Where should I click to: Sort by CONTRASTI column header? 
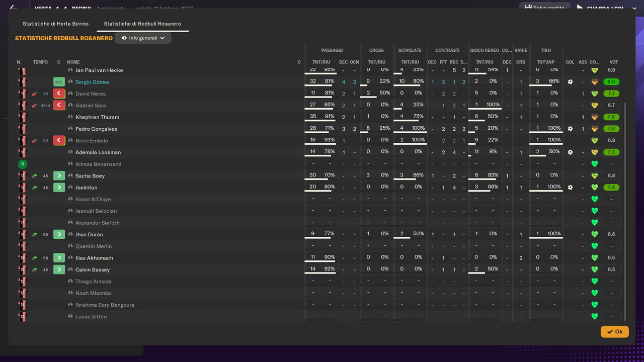pyautogui.click(x=447, y=50)
